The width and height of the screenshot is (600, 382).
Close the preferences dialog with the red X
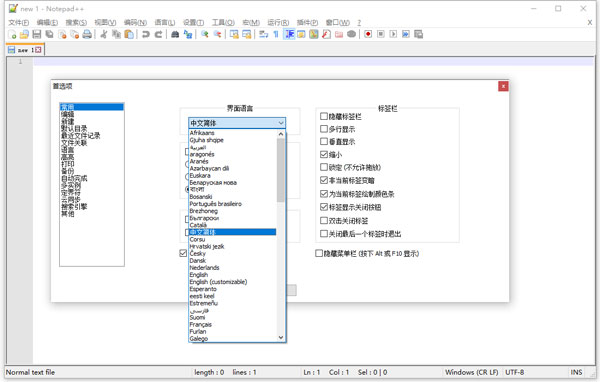(503, 87)
